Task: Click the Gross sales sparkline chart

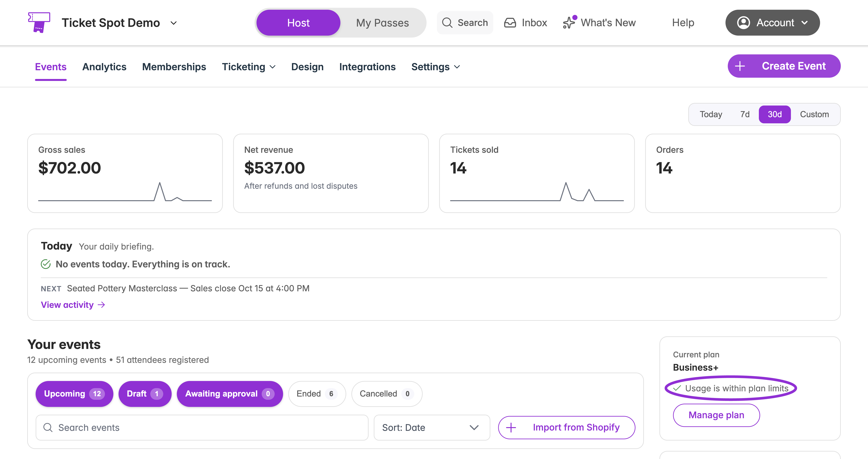Action: [125, 192]
